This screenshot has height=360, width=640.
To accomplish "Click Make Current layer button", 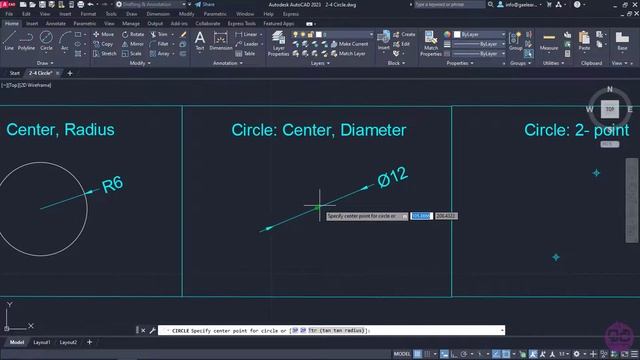I will click(349, 44).
